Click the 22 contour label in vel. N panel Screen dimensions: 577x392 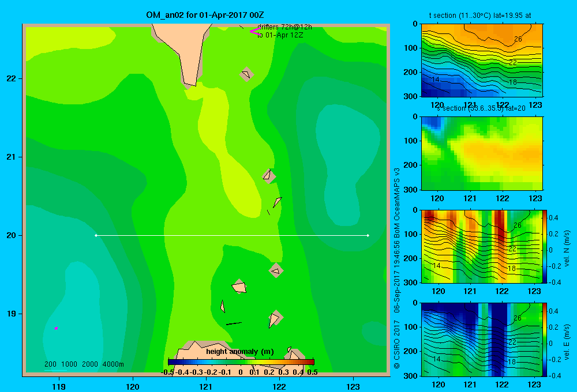coord(512,249)
